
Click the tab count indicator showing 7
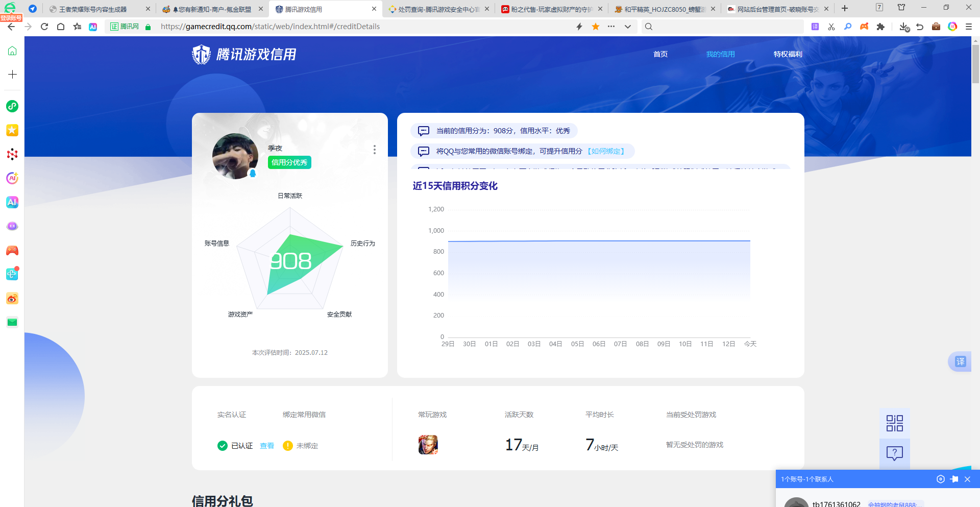[879, 7]
